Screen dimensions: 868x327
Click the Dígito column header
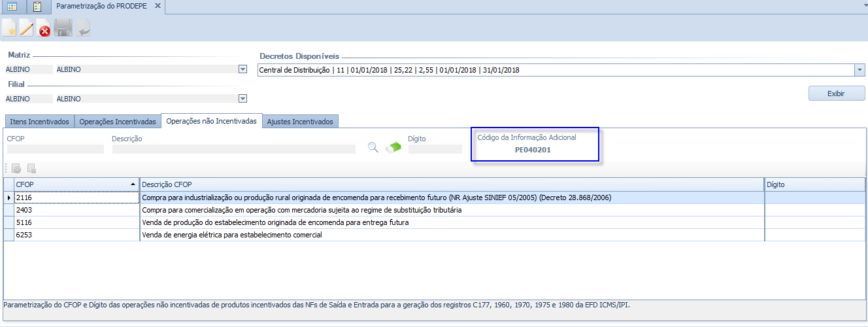click(814, 184)
